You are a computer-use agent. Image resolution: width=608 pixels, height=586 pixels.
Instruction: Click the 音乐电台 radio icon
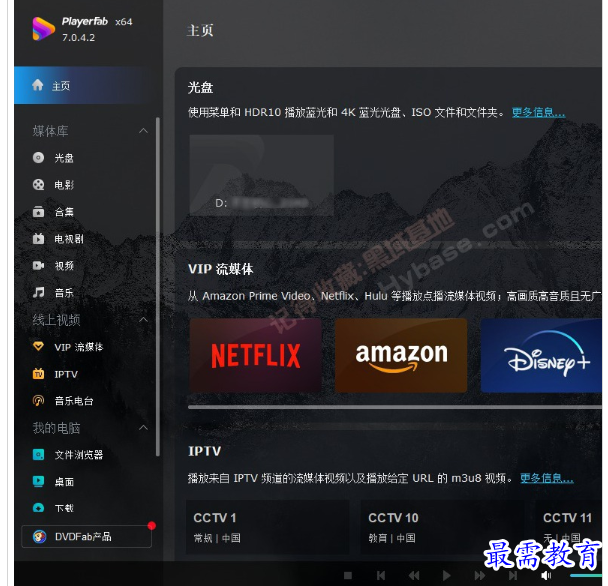click(38, 401)
